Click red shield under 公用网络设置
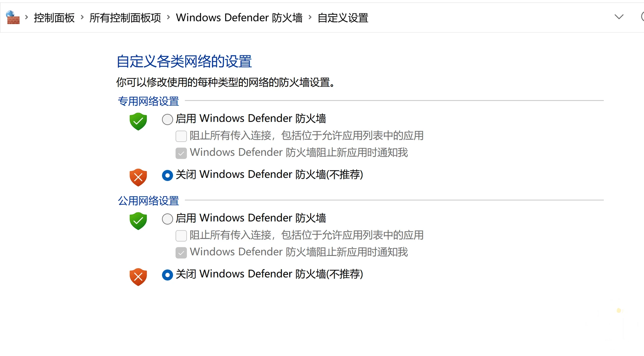644x356 pixels. tap(138, 277)
